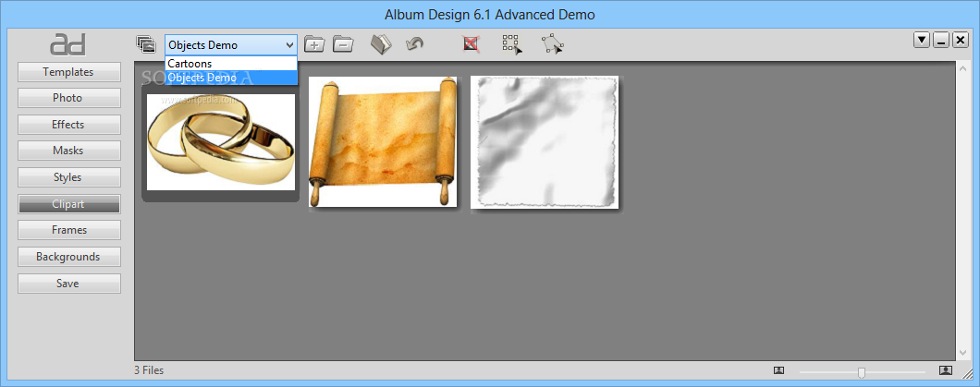The height and width of the screenshot is (387, 980).
Task: Select the rectangular selection tool icon
Action: point(512,44)
